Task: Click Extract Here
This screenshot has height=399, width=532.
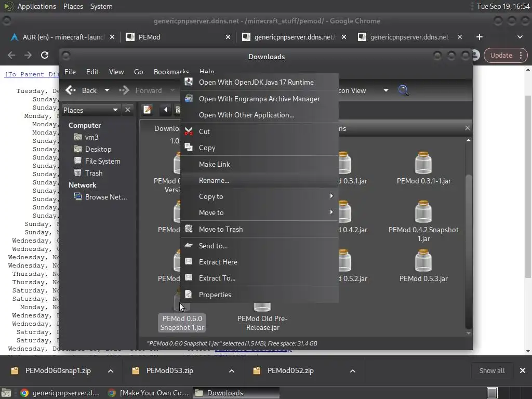Action: pyautogui.click(x=260, y=262)
